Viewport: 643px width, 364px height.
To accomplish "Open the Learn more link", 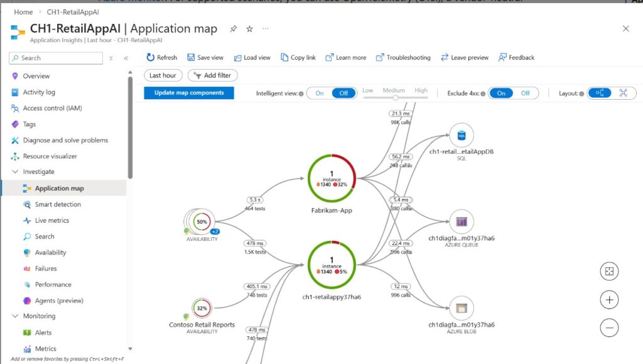I will pos(346,57).
